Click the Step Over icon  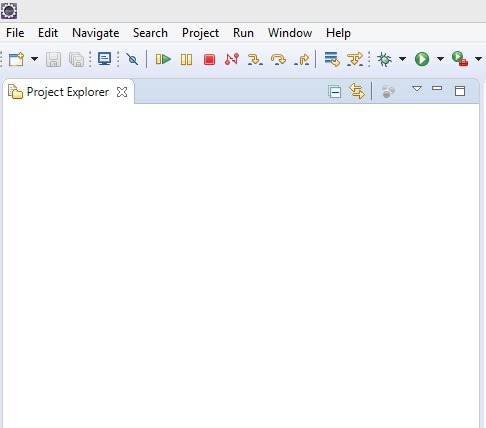278,60
